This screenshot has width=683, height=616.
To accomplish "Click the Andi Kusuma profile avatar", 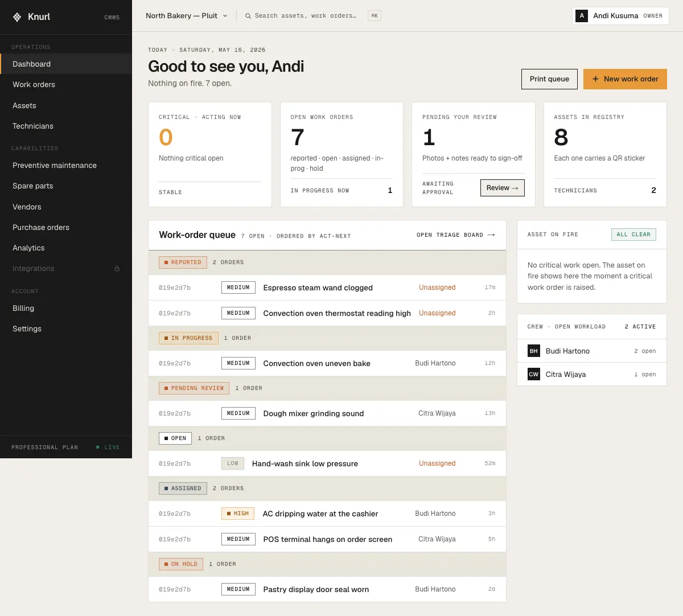I will pyautogui.click(x=582, y=16).
